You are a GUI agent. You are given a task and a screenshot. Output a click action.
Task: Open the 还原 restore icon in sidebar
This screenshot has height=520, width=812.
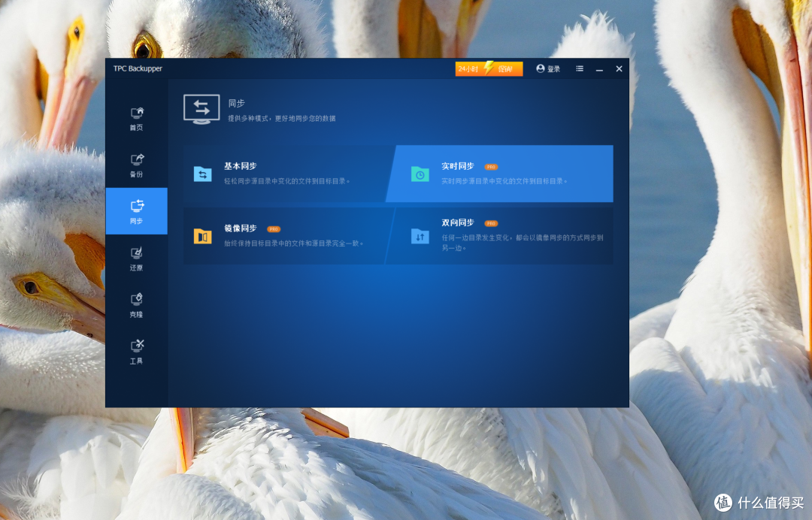pyautogui.click(x=137, y=253)
